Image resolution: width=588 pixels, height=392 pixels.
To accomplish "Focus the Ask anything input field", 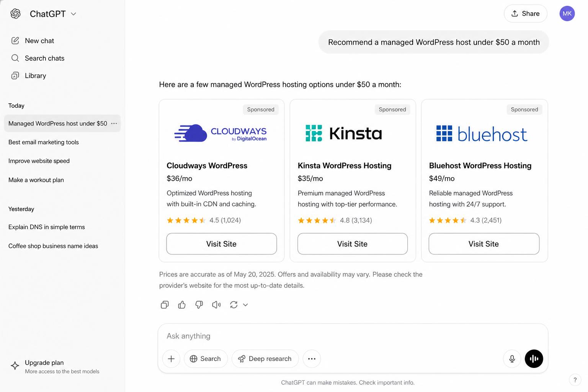I will click(x=352, y=336).
